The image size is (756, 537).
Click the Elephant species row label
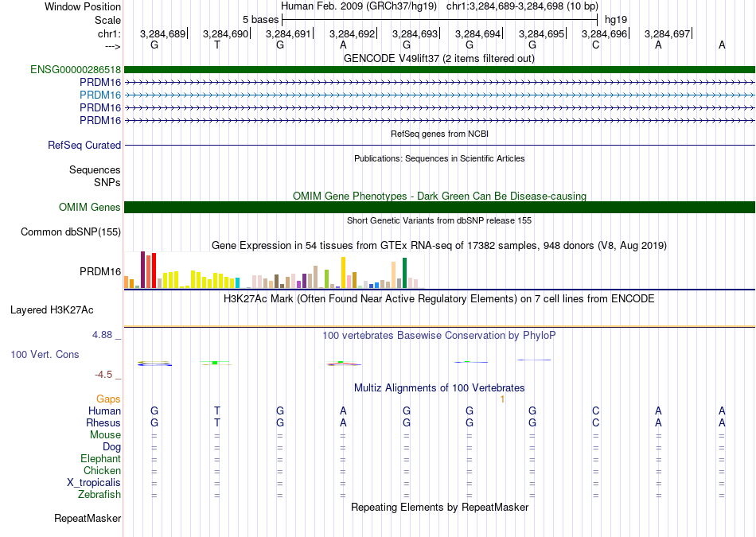101,459
